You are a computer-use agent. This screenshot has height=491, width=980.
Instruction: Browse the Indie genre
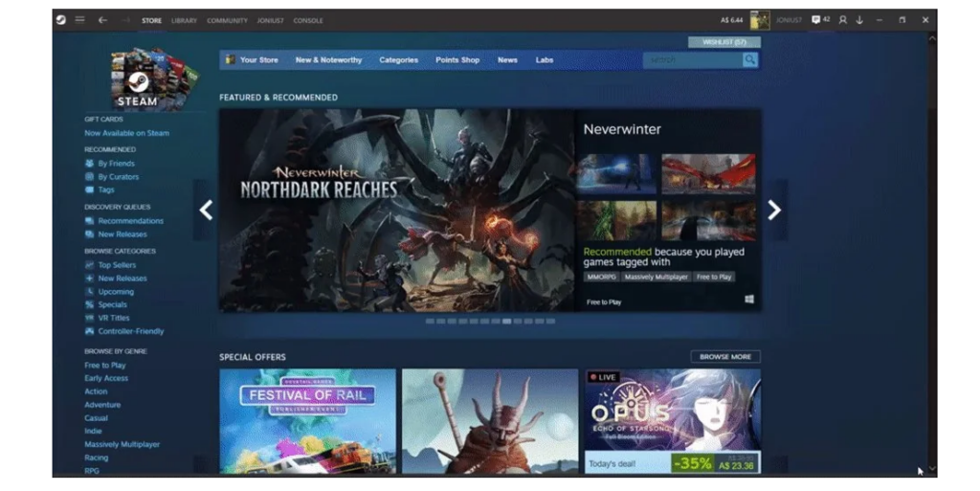pyautogui.click(x=93, y=431)
